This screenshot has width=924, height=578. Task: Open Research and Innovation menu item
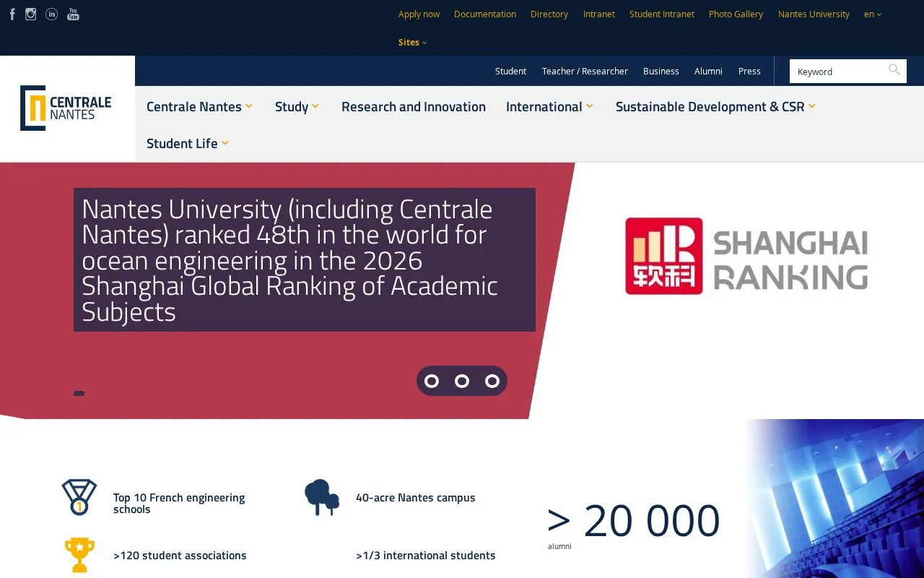[414, 107]
